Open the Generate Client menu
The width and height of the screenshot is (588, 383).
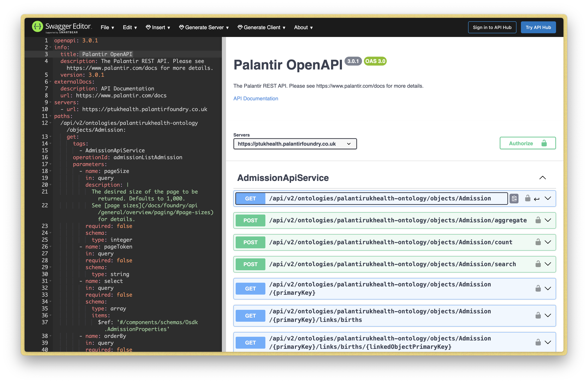261,27
